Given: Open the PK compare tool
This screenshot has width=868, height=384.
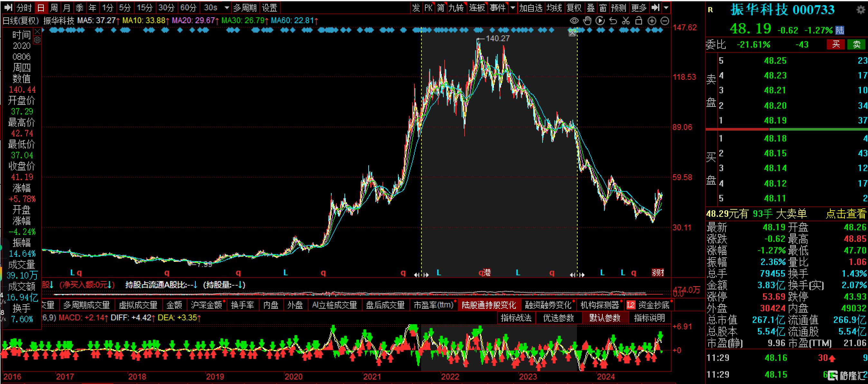Looking at the screenshot, I should [x=428, y=7].
